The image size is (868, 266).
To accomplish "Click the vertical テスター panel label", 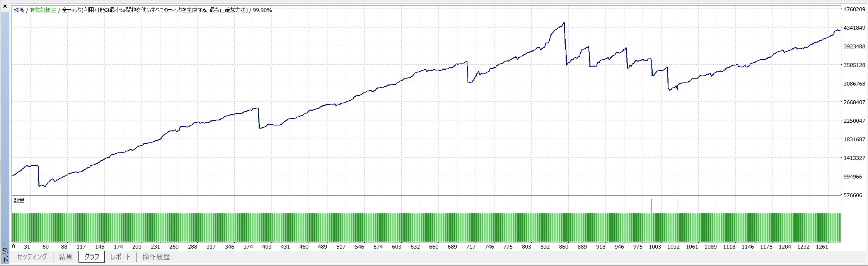I will pyautogui.click(x=5, y=252).
